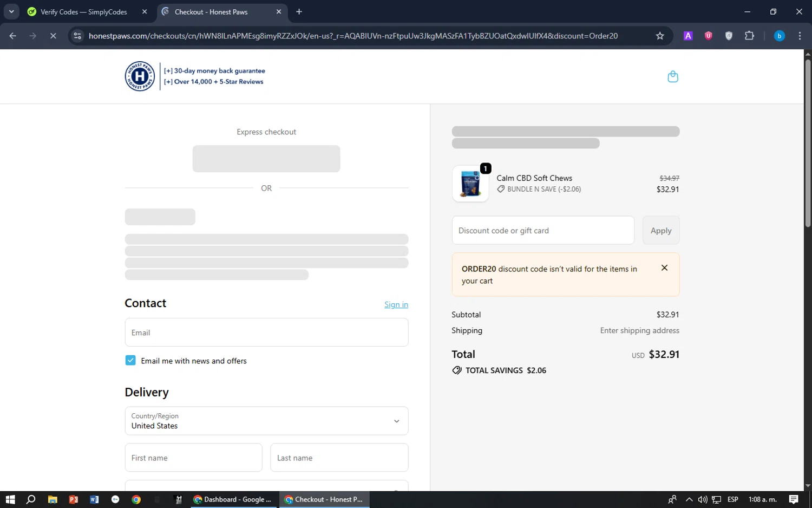Open the Chrome profile avatar
Image resolution: width=812 pixels, height=508 pixels.
780,36
